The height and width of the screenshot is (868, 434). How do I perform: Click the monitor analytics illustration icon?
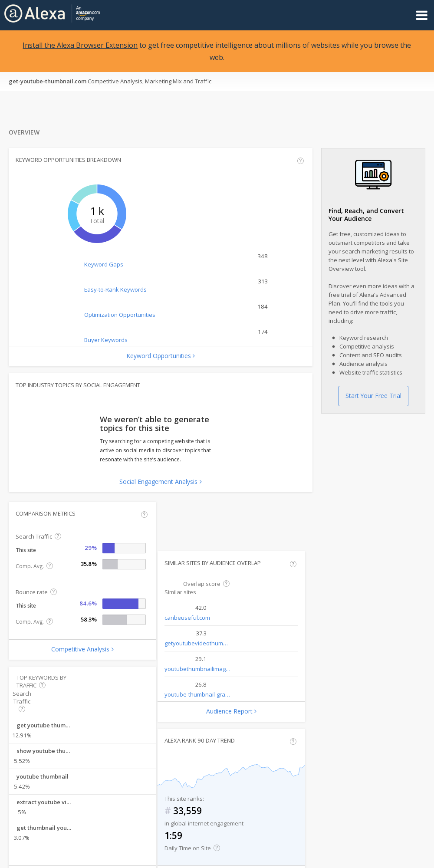click(x=373, y=174)
